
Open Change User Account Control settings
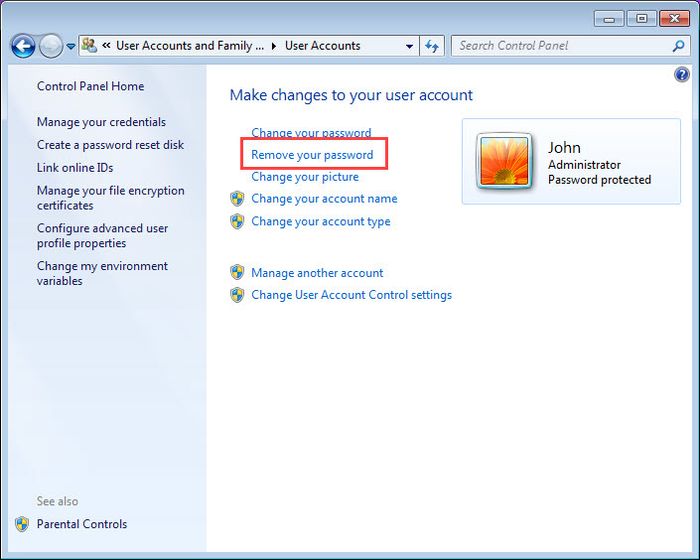351,295
